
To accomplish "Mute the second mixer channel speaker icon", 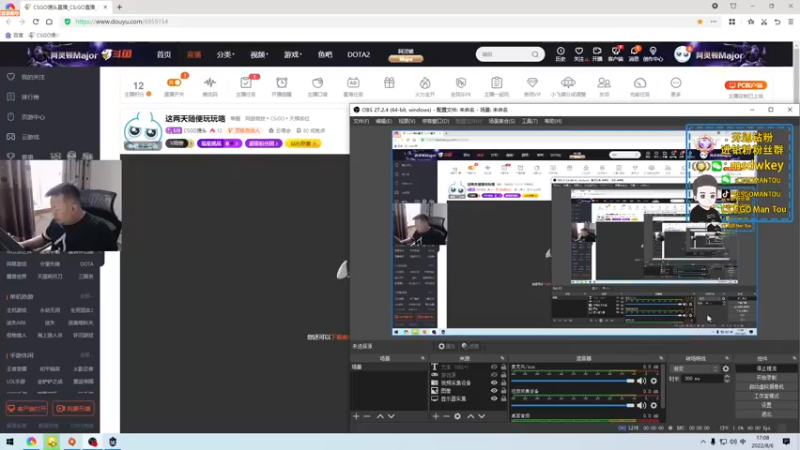I will pyautogui.click(x=641, y=405).
